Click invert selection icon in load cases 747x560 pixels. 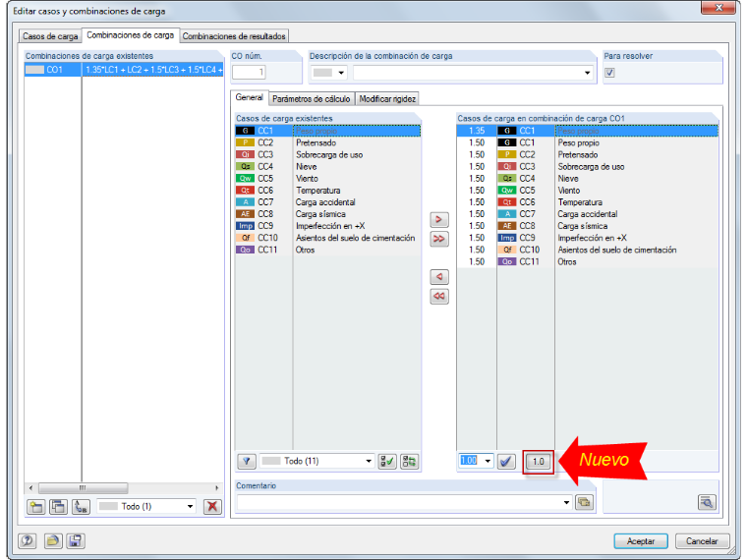[409, 461]
